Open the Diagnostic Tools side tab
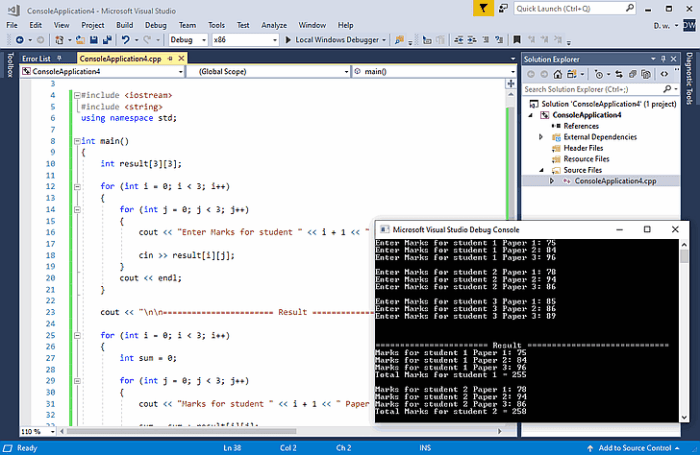The width and height of the screenshot is (700, 455). pyautogui.click(x=689, y=80)
